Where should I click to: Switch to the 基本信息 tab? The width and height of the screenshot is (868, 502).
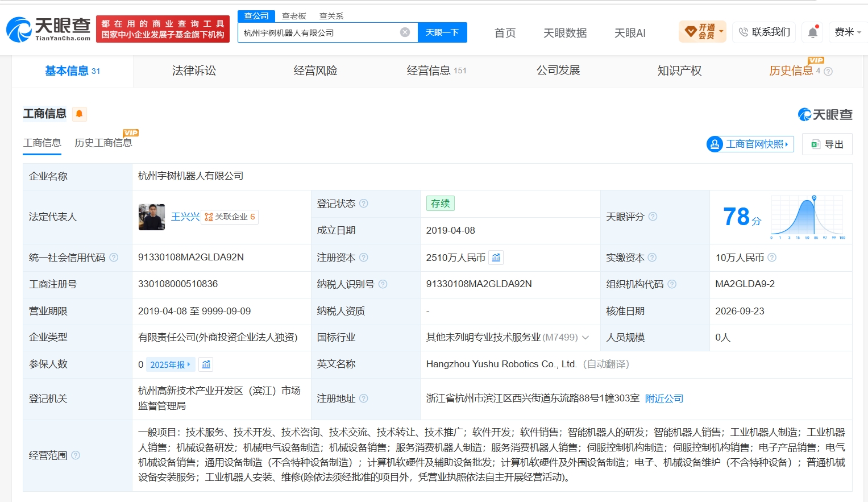(72, 71)
